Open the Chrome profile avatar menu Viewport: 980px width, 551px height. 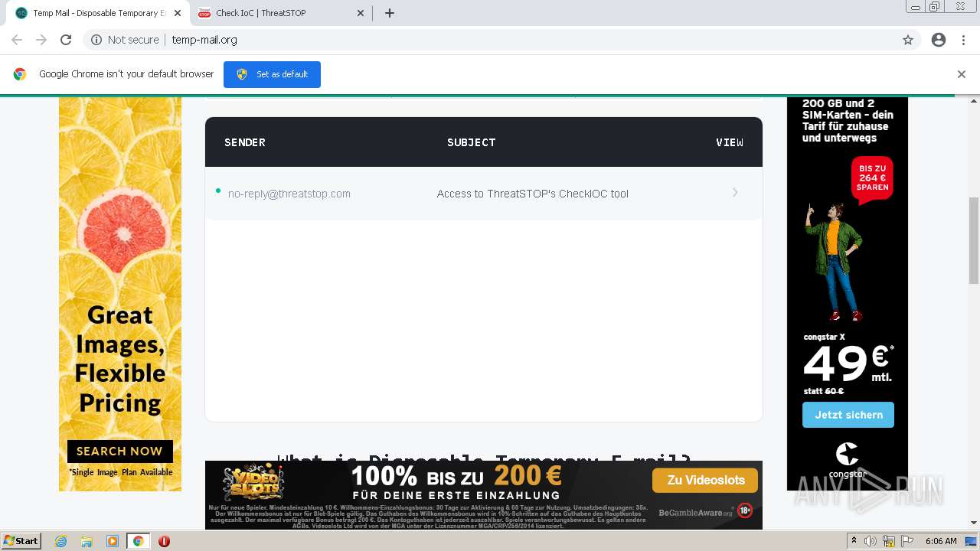[x=939, y=40]
